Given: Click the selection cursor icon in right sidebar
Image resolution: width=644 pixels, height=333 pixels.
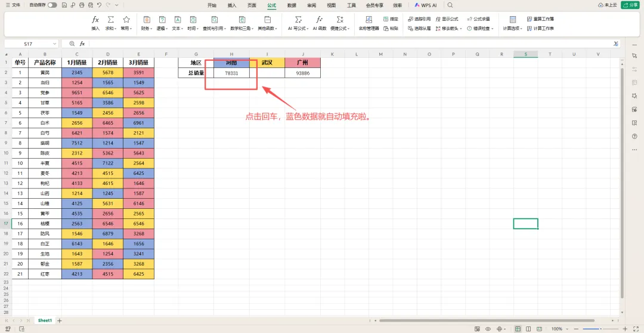Looking at the screenshot, I should click(x=634, y=55).
